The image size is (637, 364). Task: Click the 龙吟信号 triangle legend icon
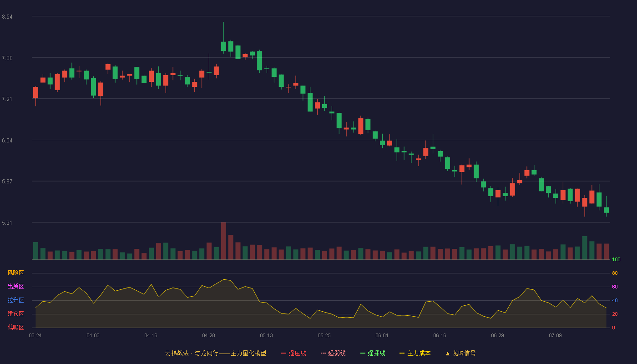448,353
